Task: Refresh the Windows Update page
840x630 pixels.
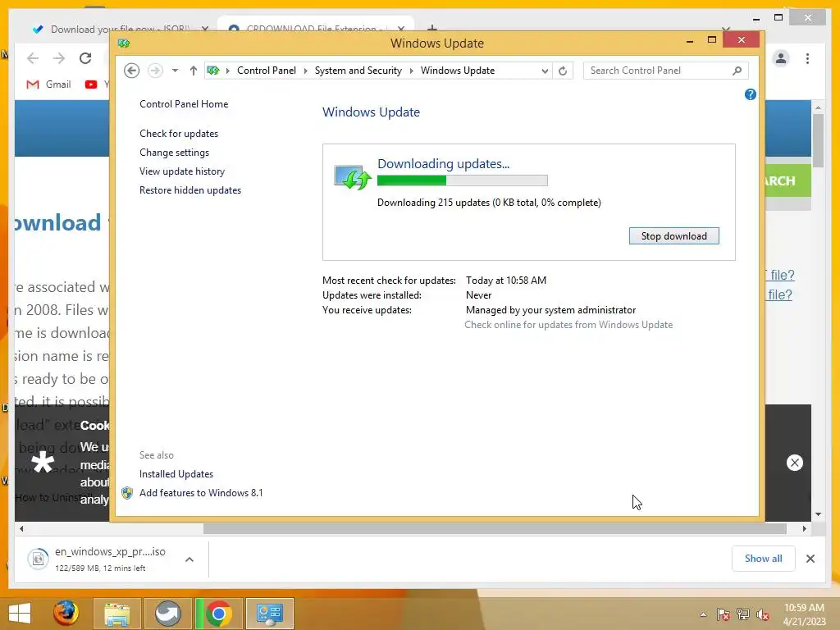Action: point(563,71)
